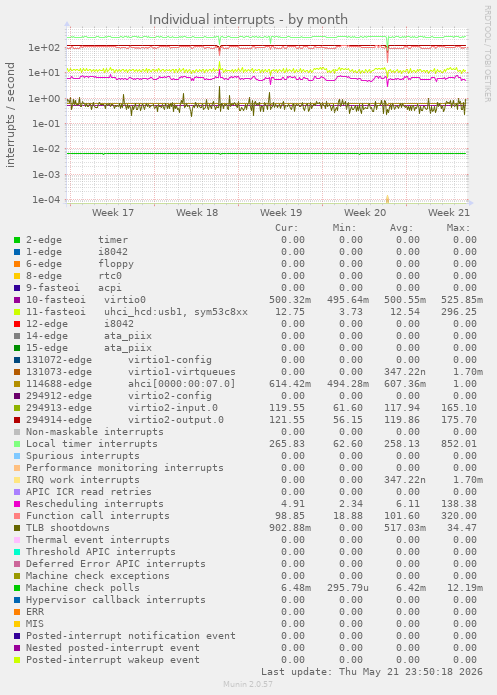This screenshot has height=695, width=497.
Task: Click the light green Local timer interrupts swatch
Action: coord(17,444)
